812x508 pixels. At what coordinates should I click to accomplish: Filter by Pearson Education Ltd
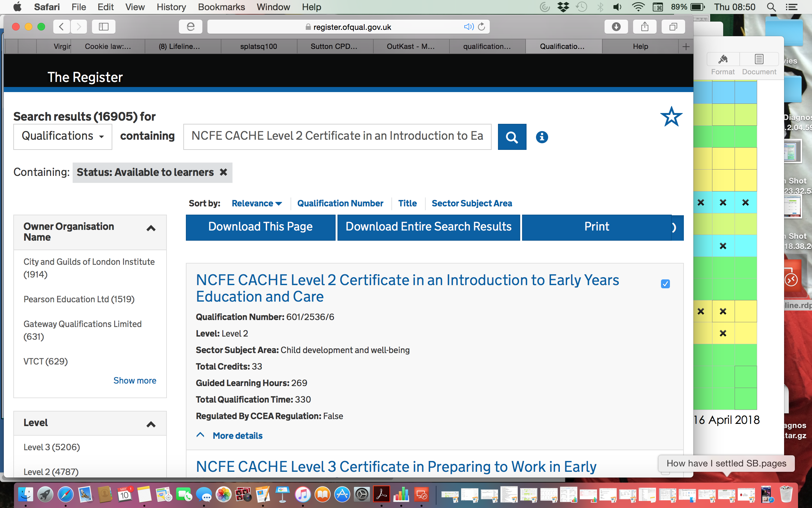point(79,299)
